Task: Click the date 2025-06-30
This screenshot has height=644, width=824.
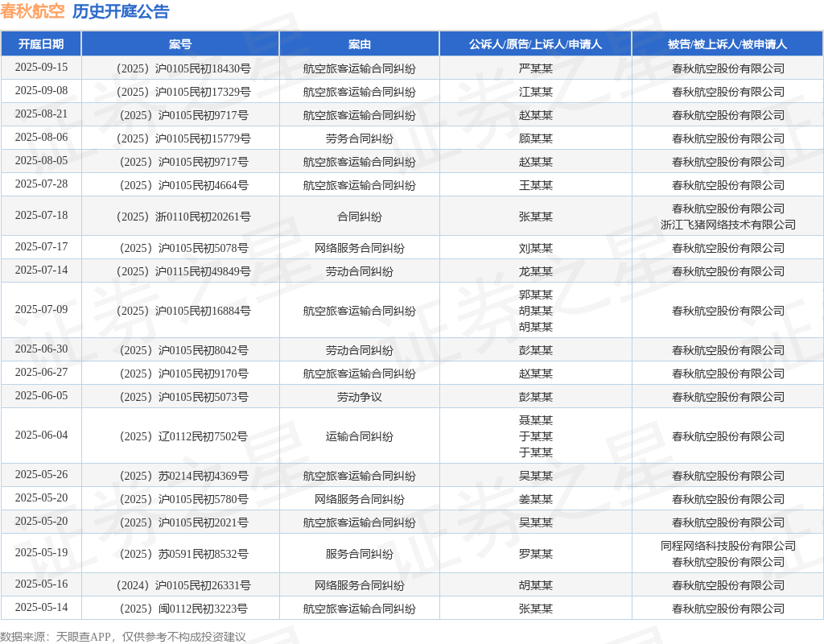Action: (42, 349)
